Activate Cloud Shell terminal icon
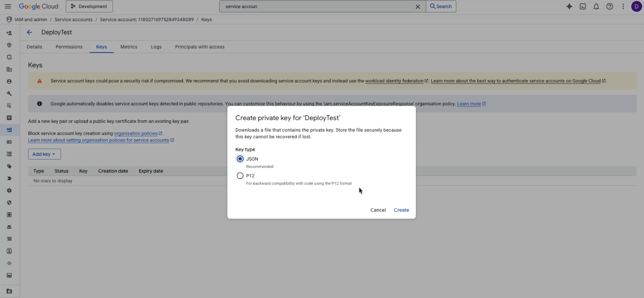Image resolution: width=644 pixels, height=298 pixels. pyautogui.click(x=583, y=7)
